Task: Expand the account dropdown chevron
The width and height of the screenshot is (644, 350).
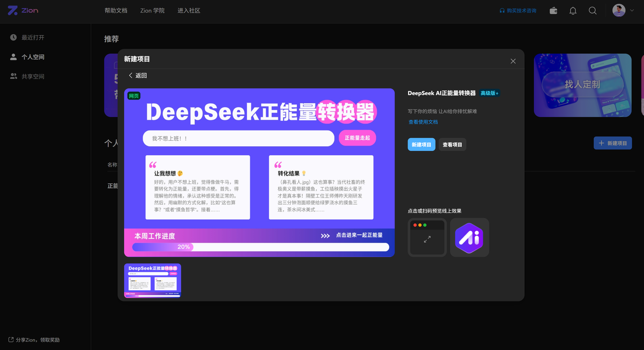Action: coord(632,11)
